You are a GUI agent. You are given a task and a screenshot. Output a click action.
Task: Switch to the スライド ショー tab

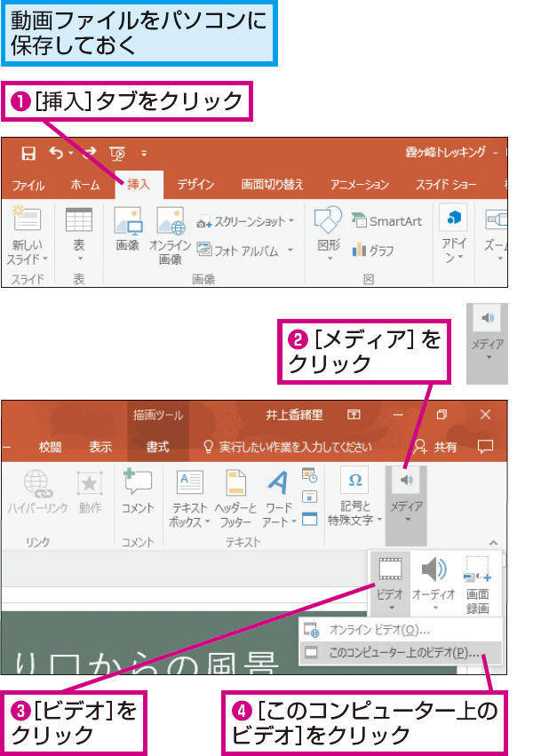coord(446,185)
